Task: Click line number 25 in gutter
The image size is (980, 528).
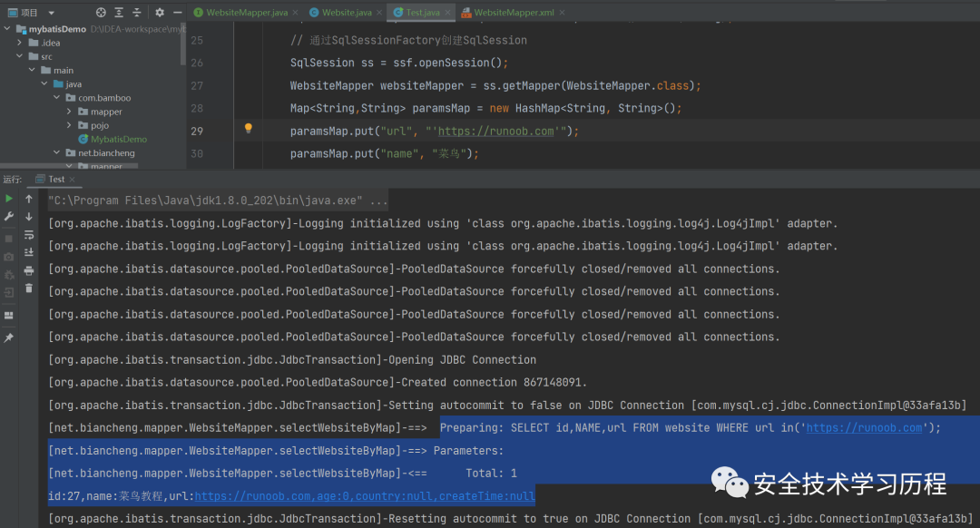Action: pos(197,41)
